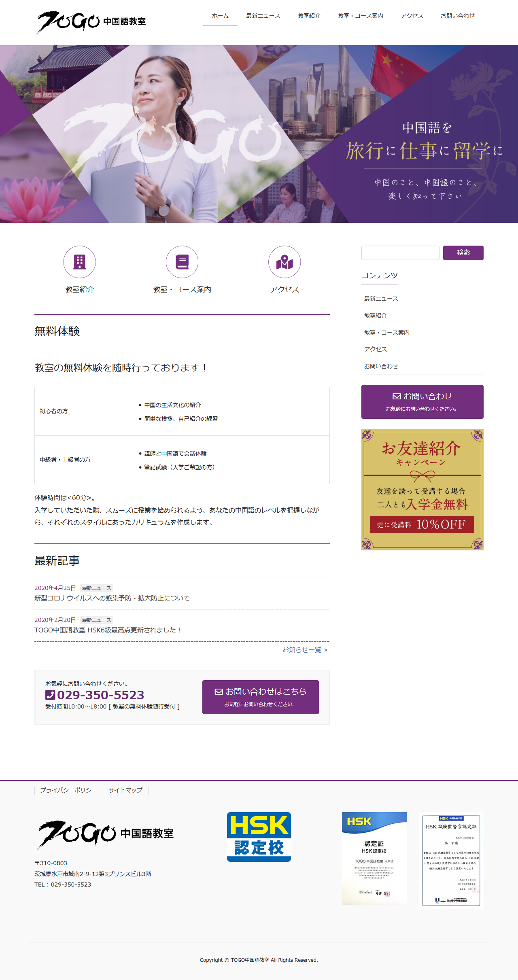Click the map marker icon for アクセス
Viewport: 518px width, 980px height.
coord(284,262)
